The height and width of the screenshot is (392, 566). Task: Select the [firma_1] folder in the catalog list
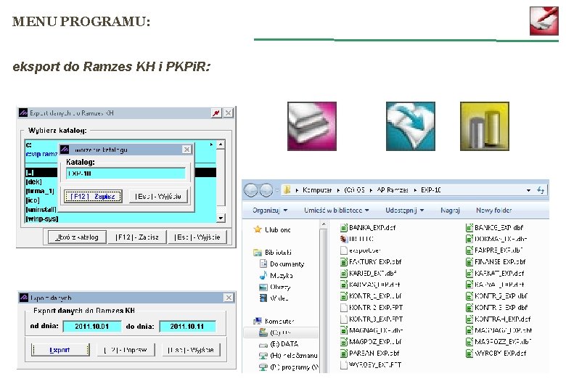point(41,191)
